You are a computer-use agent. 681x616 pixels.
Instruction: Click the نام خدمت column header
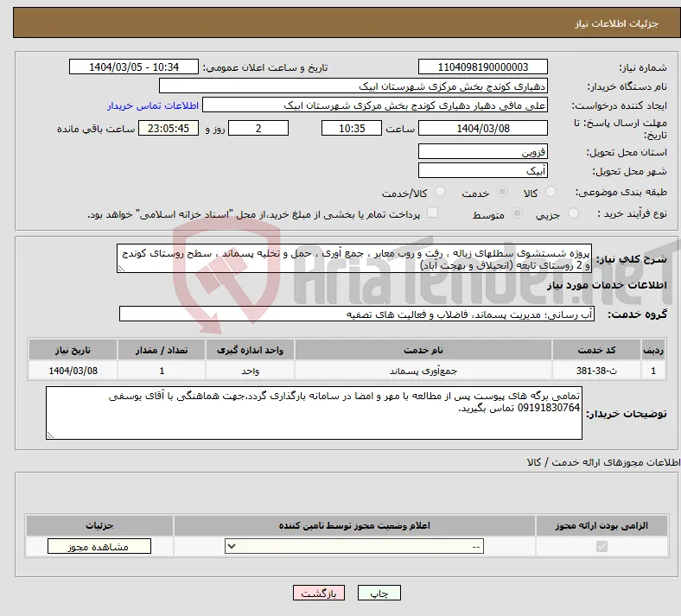[x=423, y=350]
